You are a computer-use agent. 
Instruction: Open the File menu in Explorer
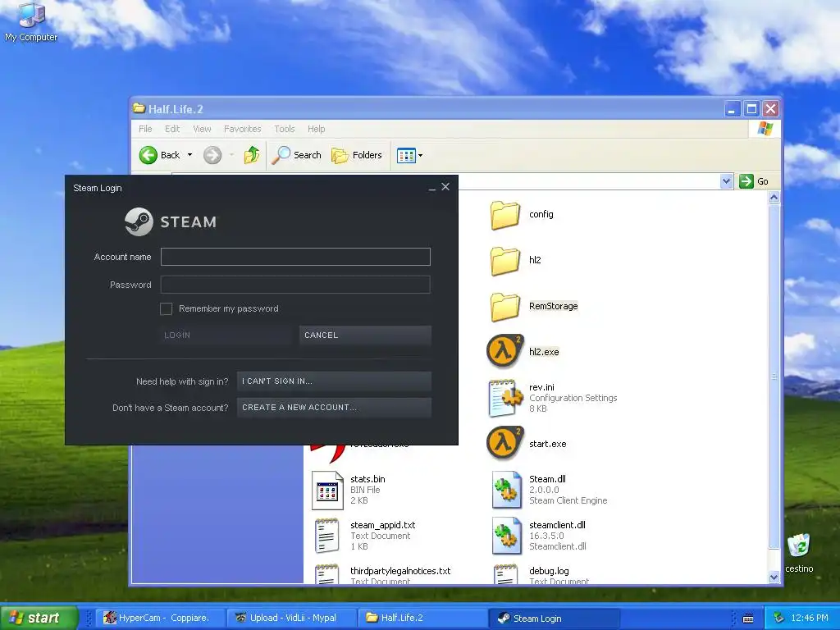[145, 129]
